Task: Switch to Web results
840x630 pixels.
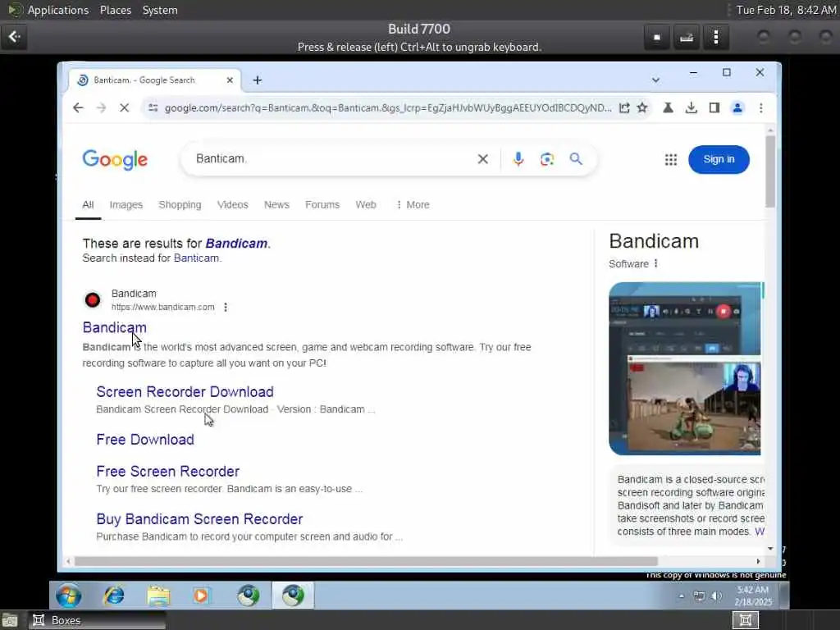Action: pyautogui.click(x=366, y=204)
